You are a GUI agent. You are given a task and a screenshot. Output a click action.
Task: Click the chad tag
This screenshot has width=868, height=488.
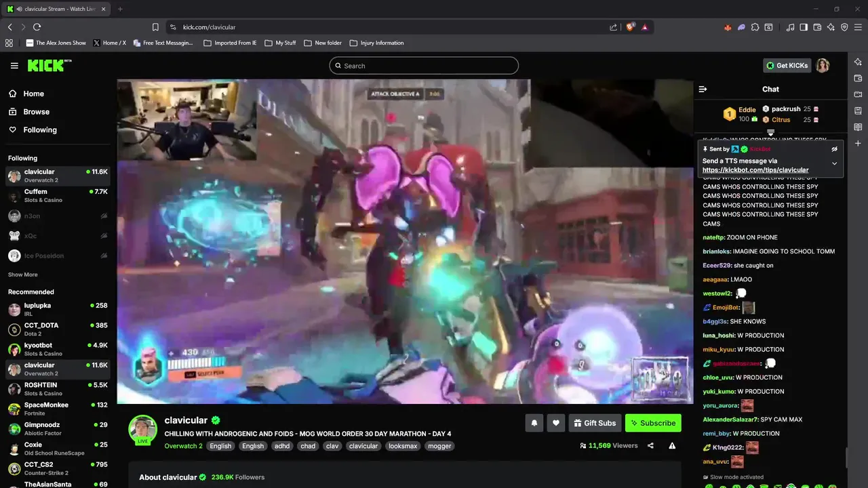pyautogui.click(x=308, y=446)
